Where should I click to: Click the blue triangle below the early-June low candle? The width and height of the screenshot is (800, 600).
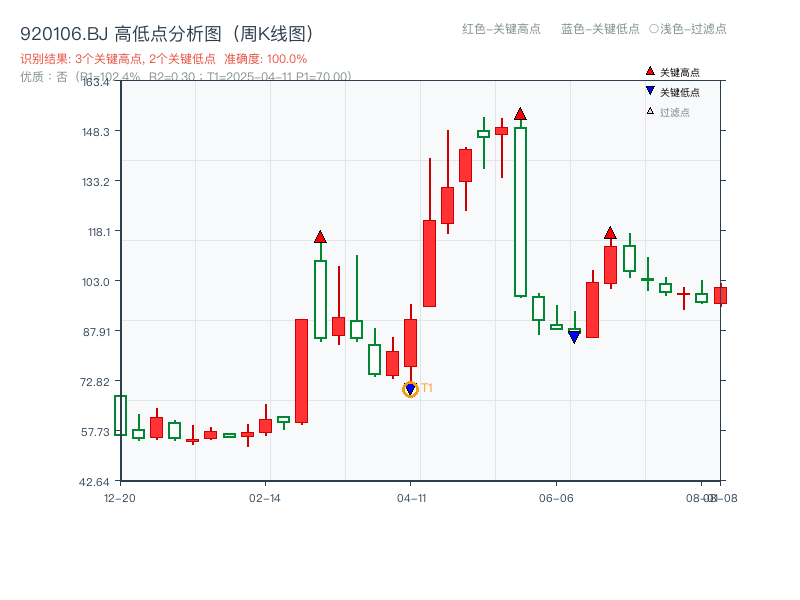click(x=572, y=337)
